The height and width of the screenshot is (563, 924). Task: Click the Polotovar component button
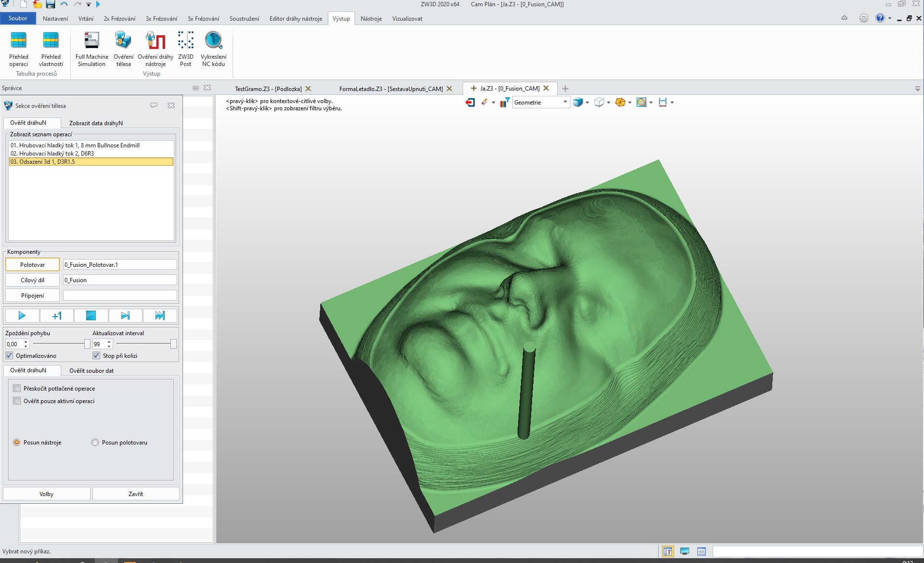pos(32,264)
